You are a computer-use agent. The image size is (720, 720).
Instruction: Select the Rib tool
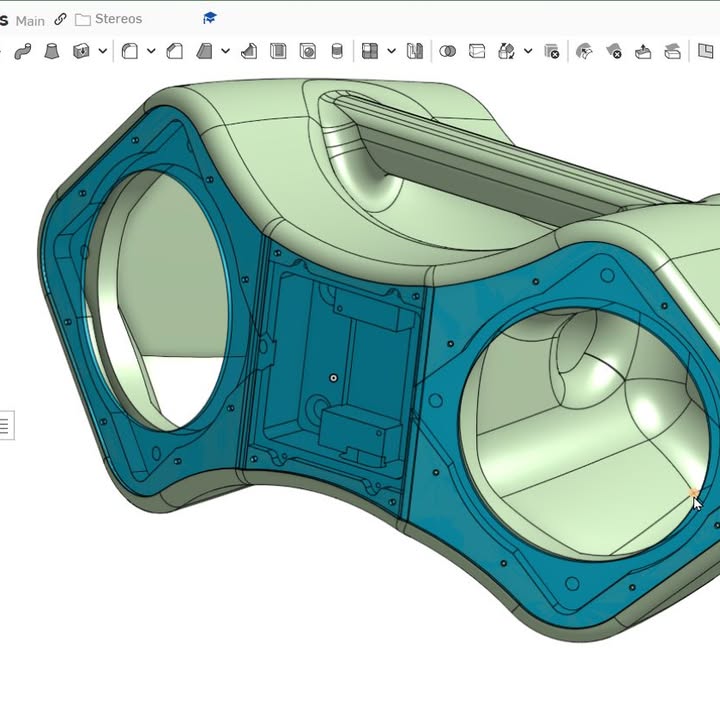coord(249,51)
